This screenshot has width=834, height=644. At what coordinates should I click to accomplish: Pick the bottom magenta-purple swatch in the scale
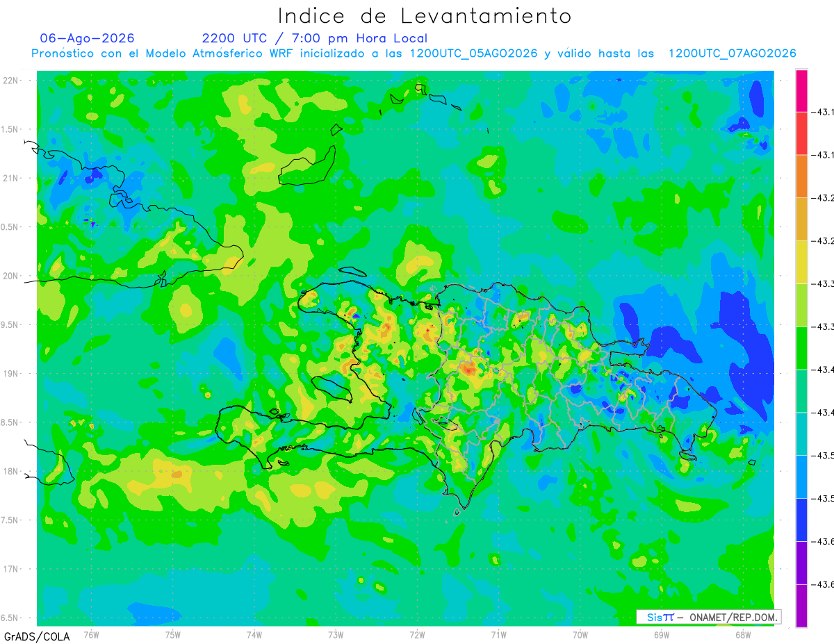(801, 606)
